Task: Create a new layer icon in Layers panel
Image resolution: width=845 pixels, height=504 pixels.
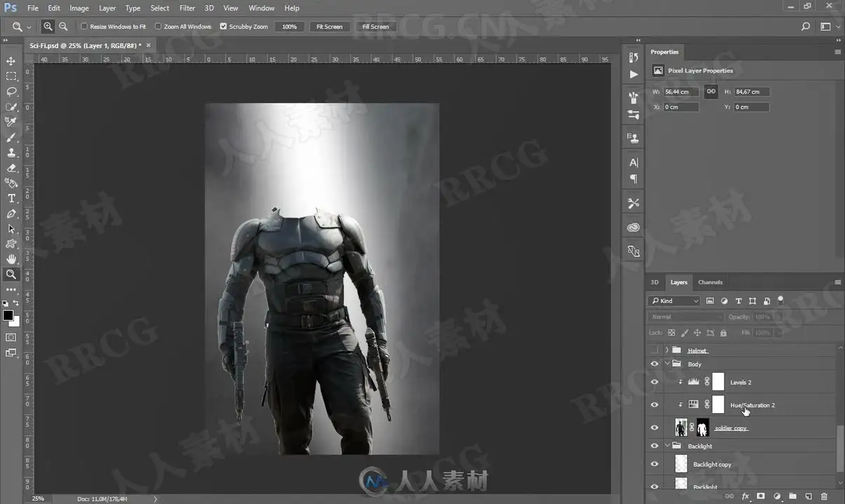Action: click(808, 496)
